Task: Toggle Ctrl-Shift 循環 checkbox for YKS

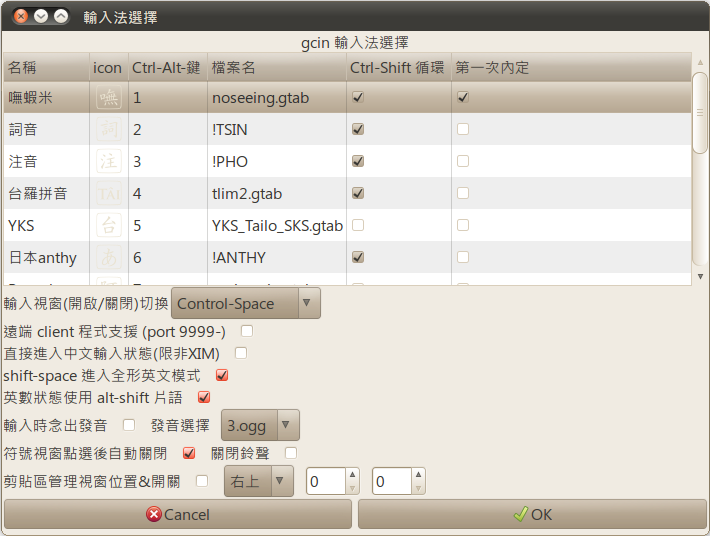Action: (358, 226)
